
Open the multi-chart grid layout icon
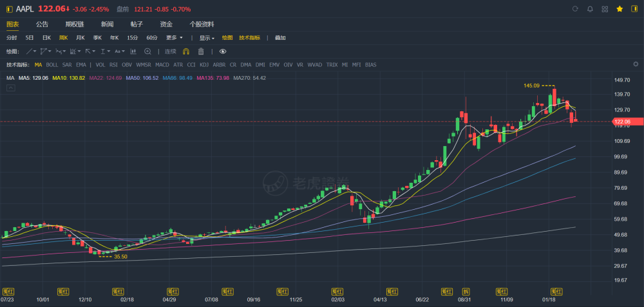(605, 8)
